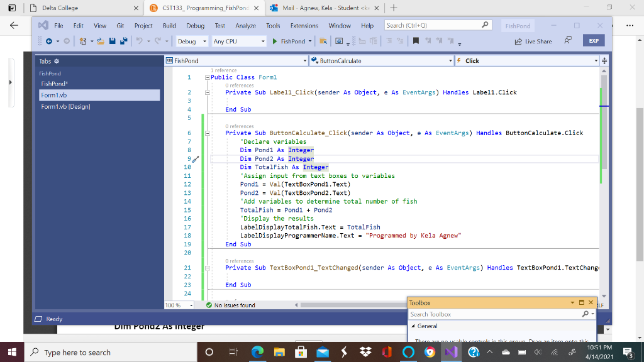
Task: Open the Windows Start menu
Action: (x=12, y=352)
